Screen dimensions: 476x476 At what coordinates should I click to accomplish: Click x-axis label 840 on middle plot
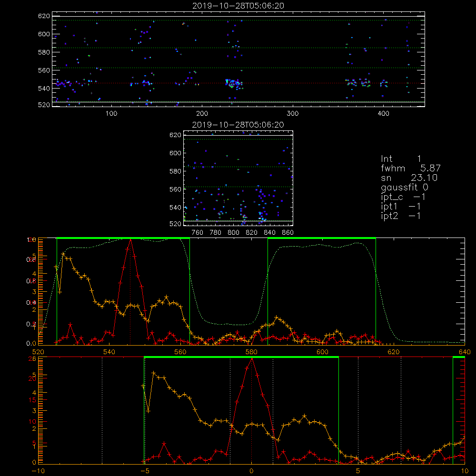269,233
